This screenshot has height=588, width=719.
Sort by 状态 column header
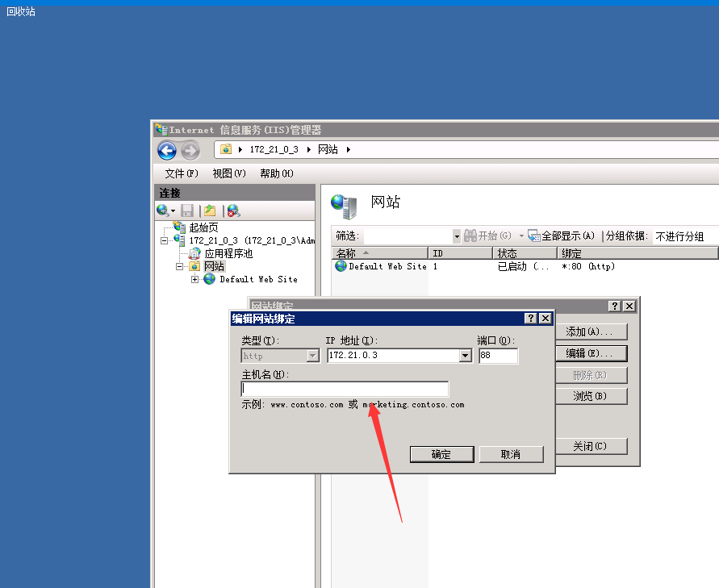(x=525, y=253)
